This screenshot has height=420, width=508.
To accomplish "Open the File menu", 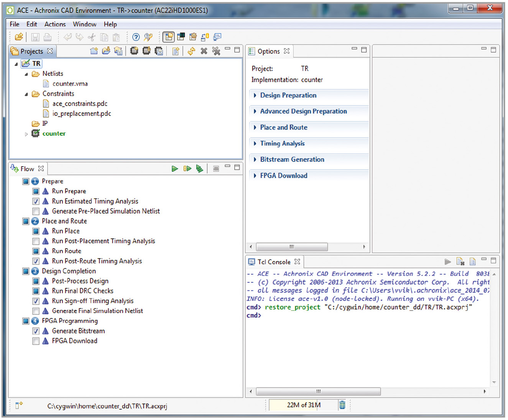I will (x=15, y=24).
